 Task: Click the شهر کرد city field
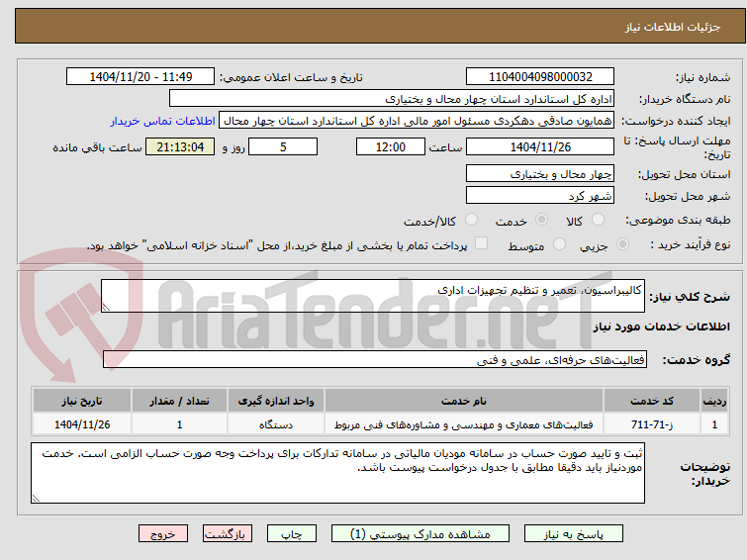[540, 195]
